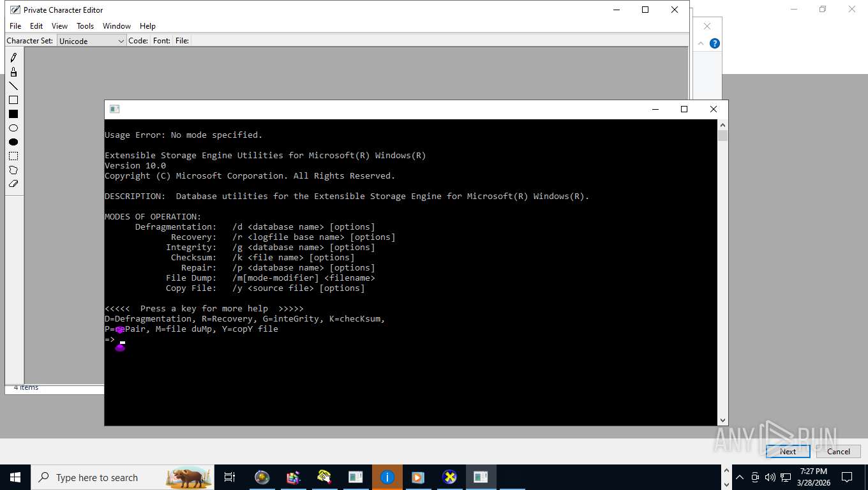Click the "Defragmentation:" mode line

point(255,227)
